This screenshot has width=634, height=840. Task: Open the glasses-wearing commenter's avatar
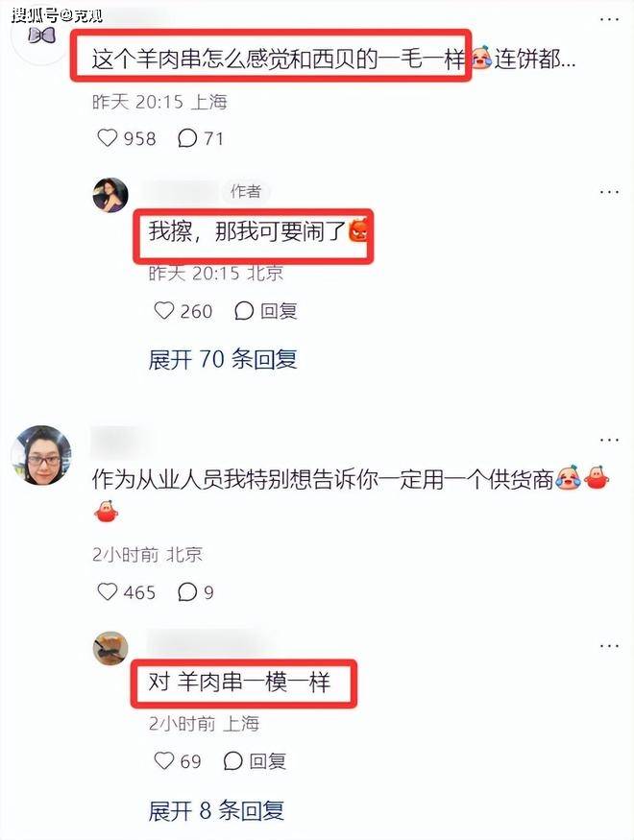pyautogui.click(x=41, y=455)
